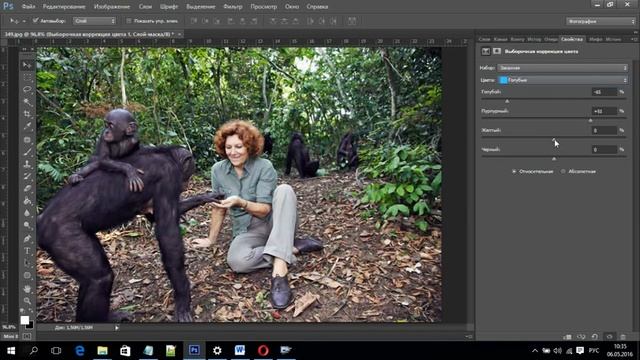Click the auto-align layers icon in options bar
The width and height of the screenshot is (640, 360).
point(352,21)
